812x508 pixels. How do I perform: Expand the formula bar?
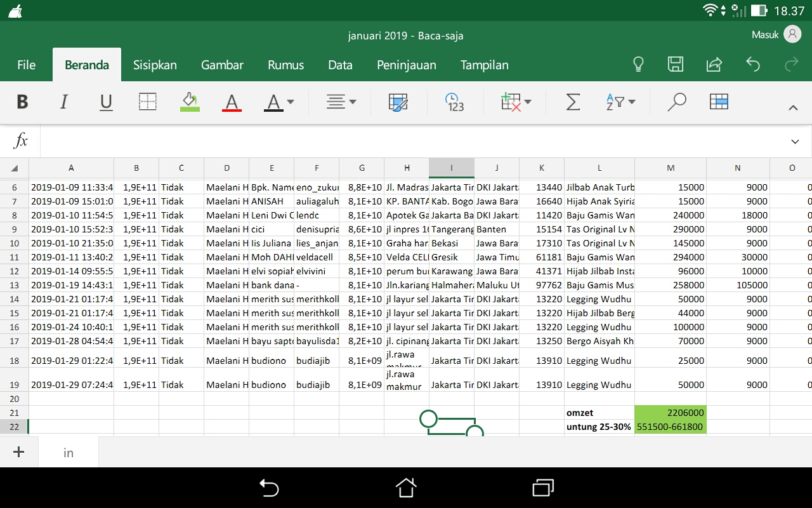[796, 142]
